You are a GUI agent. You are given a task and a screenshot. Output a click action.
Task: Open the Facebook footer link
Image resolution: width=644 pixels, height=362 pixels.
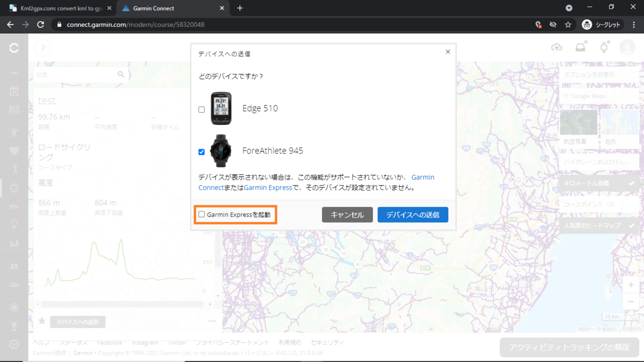pos(109,342)
